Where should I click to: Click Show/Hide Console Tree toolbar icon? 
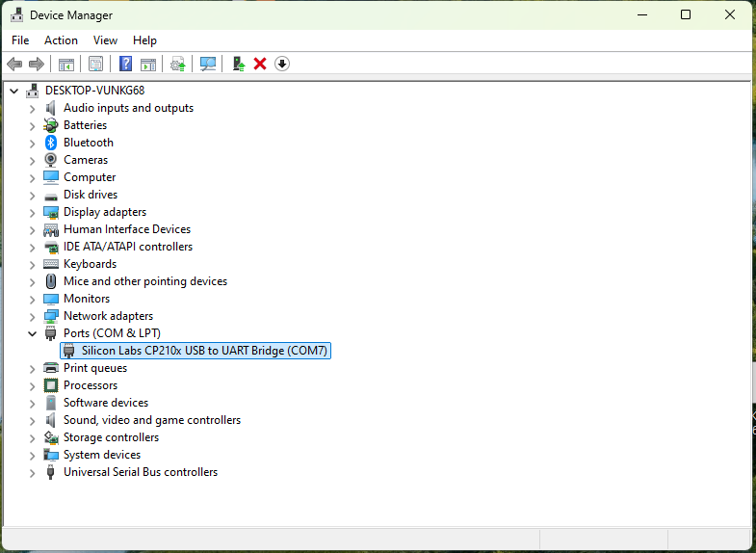(66, 64)
